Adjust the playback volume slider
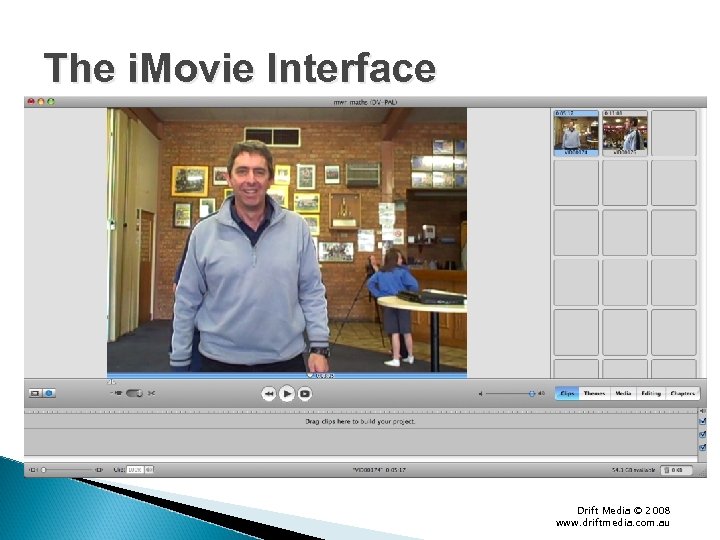 point(510,394)
